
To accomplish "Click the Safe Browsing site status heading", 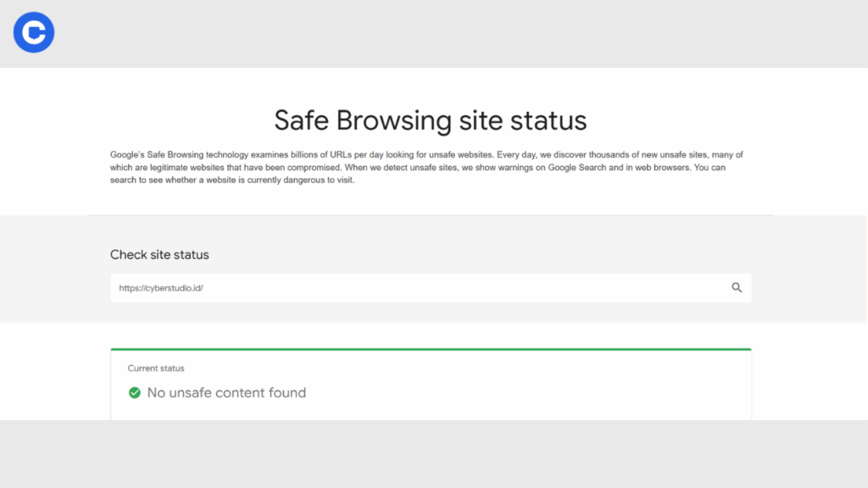I will (430, 120).
